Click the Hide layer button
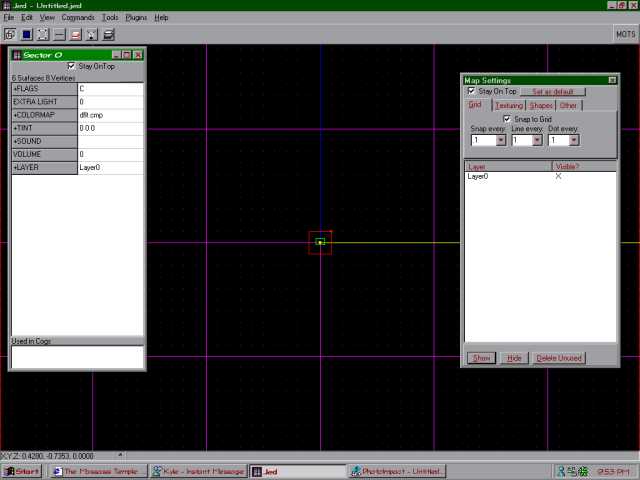 pos(514,358)
